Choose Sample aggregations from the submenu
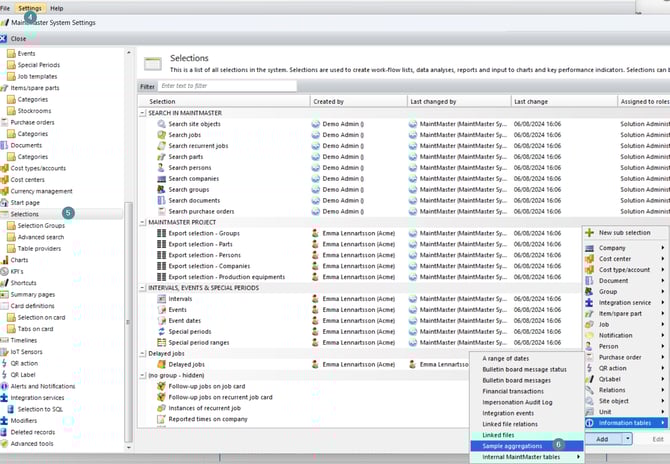Image resolution: width=670 pixels, height=464 pixels. tap(512, 446)
